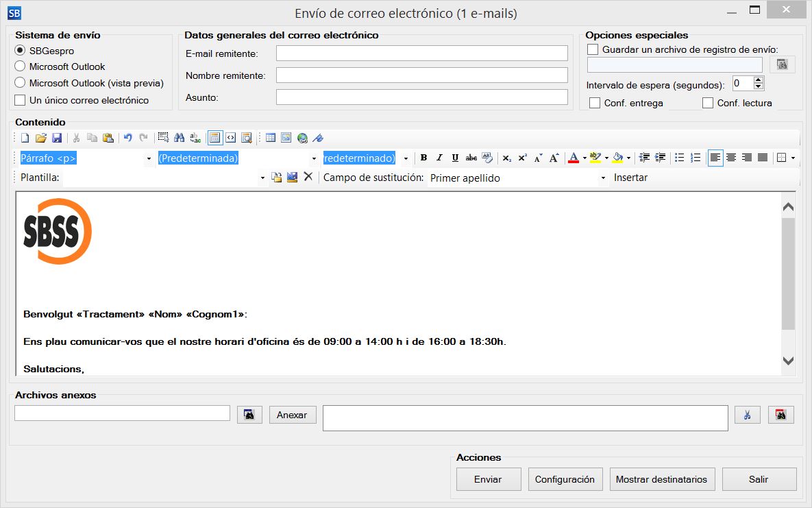The height and width of the screenshot is (508, 812).
Task: Click the 'Insertar' option next to substitution field
Action: tap(630, 178)
